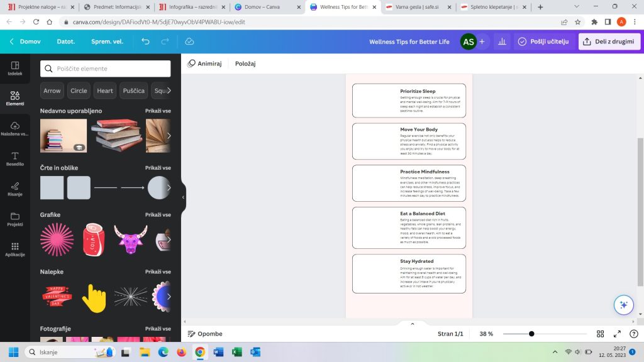Insert the rounded square shape
Image resolution: width=644 pixels, height=362 pixels.
tap(79, 187)
